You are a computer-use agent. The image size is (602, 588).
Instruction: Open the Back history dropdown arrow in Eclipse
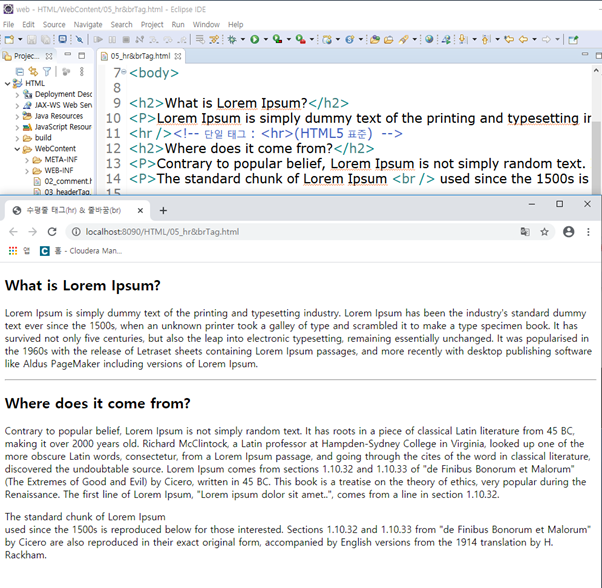534,40
